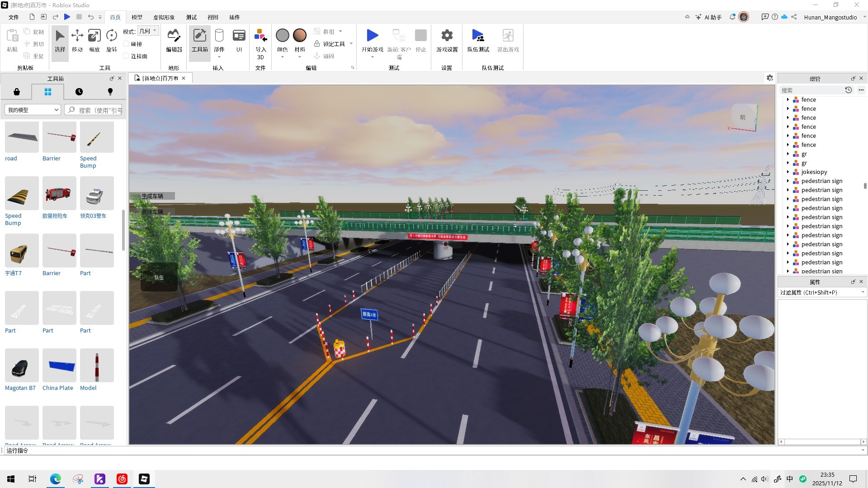This screenshot has width=868, height=488.
Task: Open the Model (模型) ribbon tab
Action: (x=137, y=17)
